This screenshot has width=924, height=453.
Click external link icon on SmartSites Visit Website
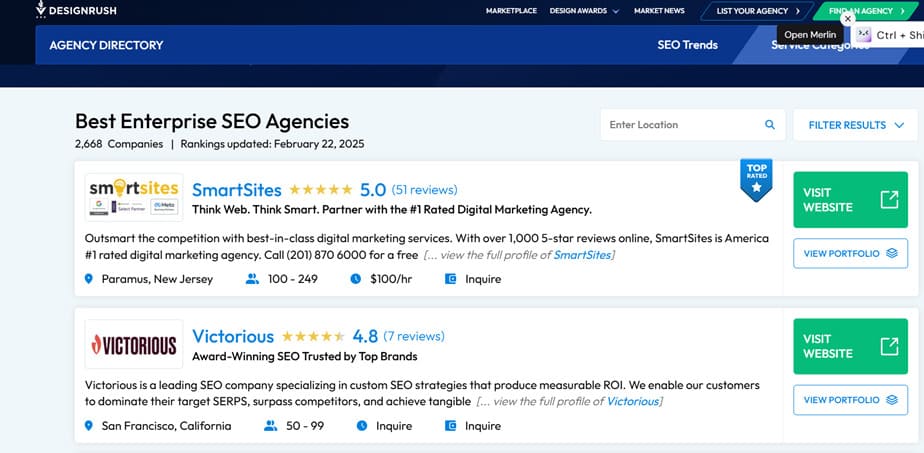889,200
